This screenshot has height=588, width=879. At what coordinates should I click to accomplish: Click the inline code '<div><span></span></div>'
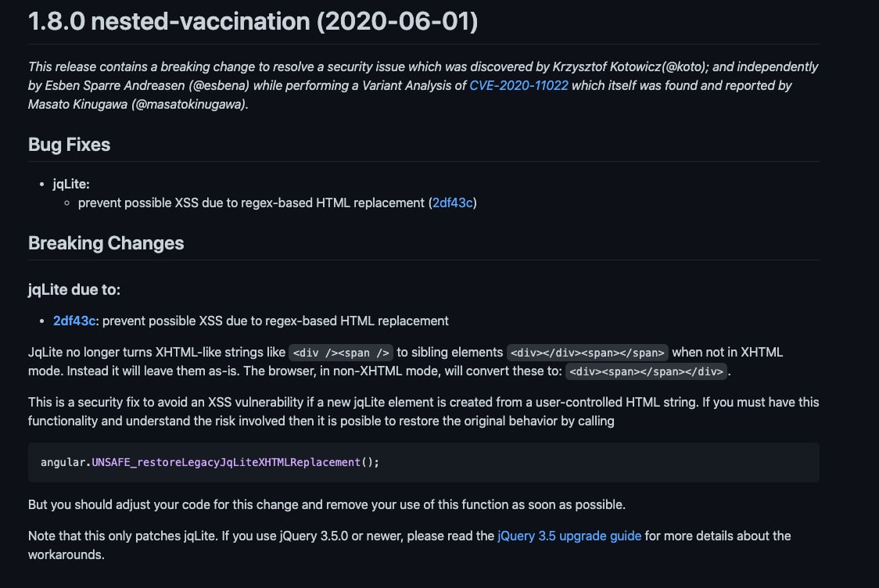647,371
